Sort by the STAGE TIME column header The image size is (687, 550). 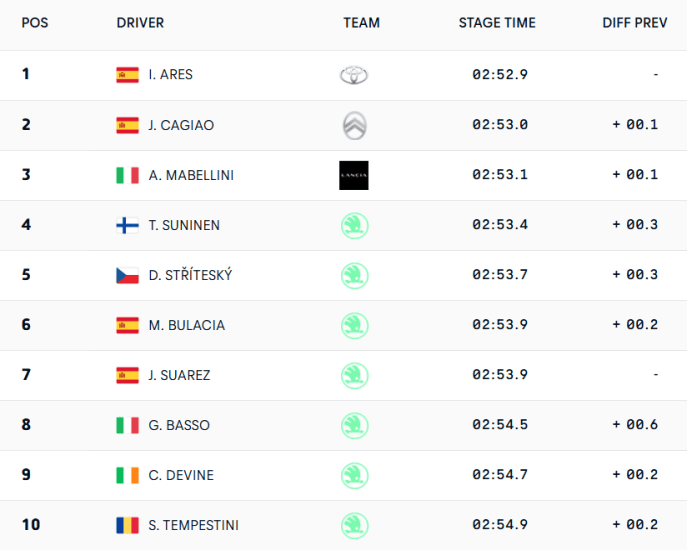(497, 23)
